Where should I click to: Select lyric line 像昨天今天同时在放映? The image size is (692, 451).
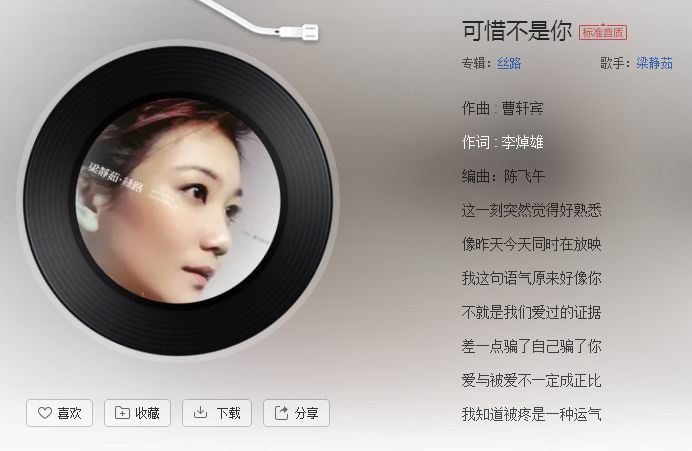tap(531, 244)
